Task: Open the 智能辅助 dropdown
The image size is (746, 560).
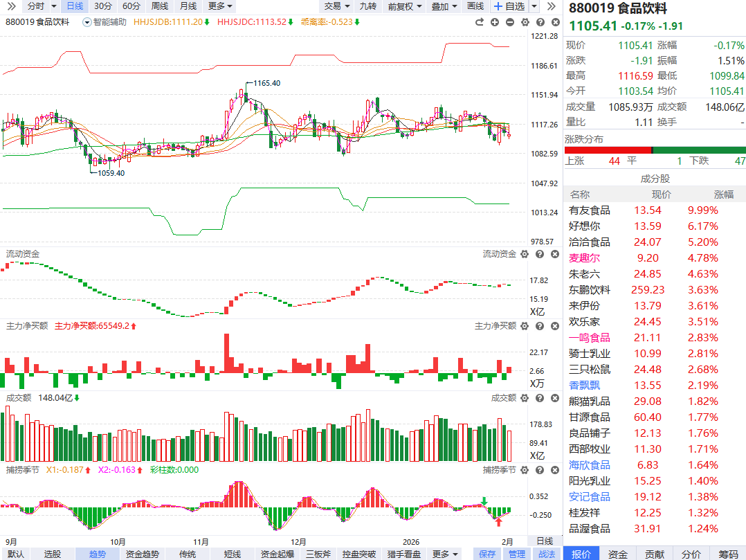Action: tap(104, 21)
